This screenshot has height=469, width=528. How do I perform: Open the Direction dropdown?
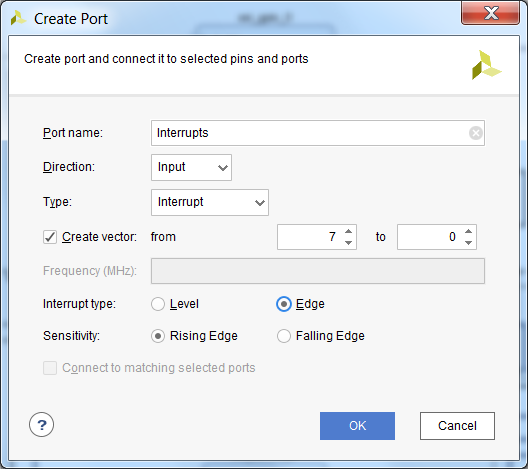(x=191, y=167)
